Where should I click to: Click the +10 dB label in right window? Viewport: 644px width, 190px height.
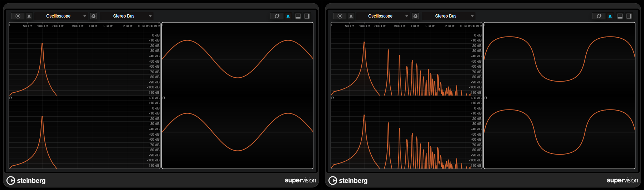pyautogui.click(x=476, y=103)
